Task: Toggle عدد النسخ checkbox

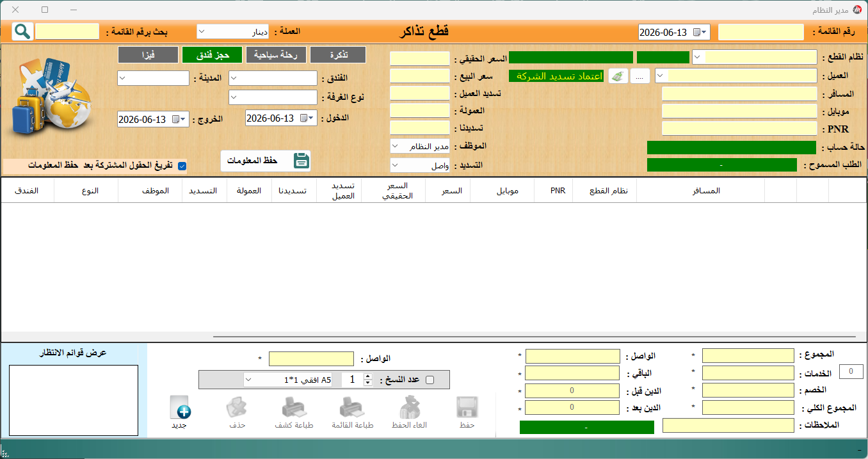Action: [430, 380]
